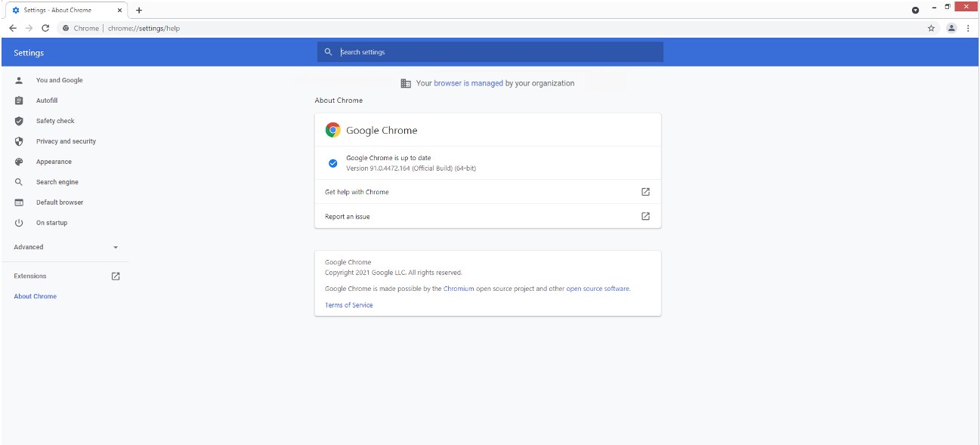Click the Autofill clipboard icon
This screenshot has width=980, height=445.
[19, 100]
